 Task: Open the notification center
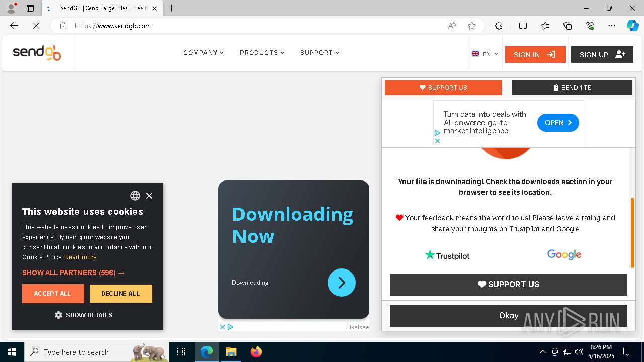coord(627,352)
